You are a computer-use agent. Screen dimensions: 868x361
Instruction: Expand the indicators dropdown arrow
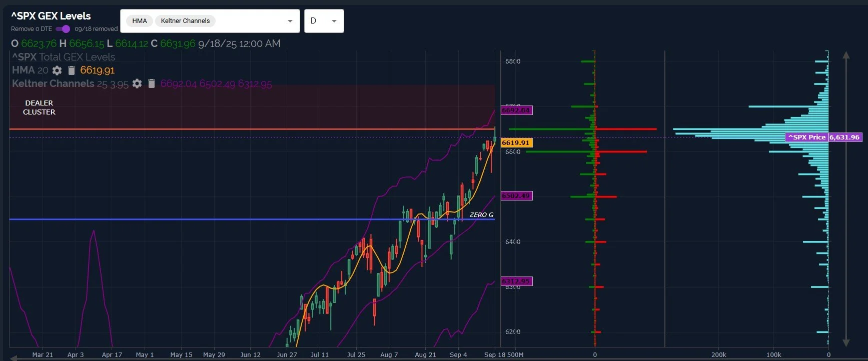point(290,21)
